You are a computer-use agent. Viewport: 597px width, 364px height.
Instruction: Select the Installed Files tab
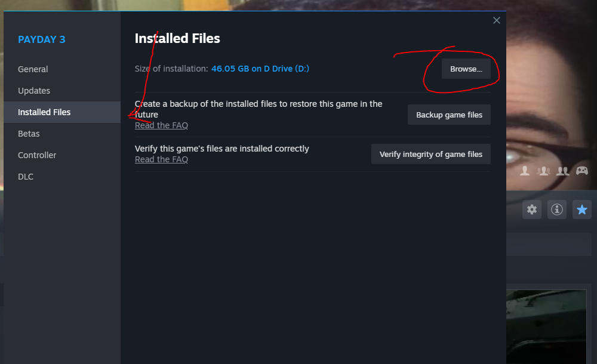tap(44, 112)
